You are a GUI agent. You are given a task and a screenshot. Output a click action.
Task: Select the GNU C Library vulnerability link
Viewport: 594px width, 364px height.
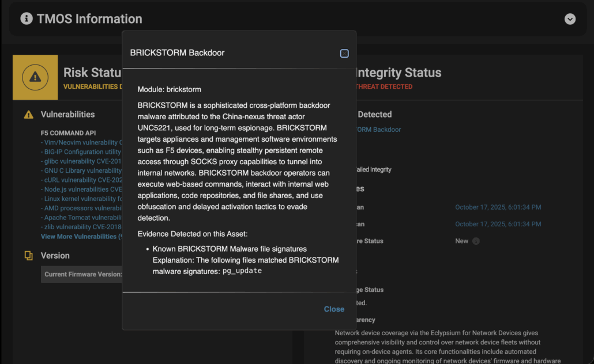[81, 171]
